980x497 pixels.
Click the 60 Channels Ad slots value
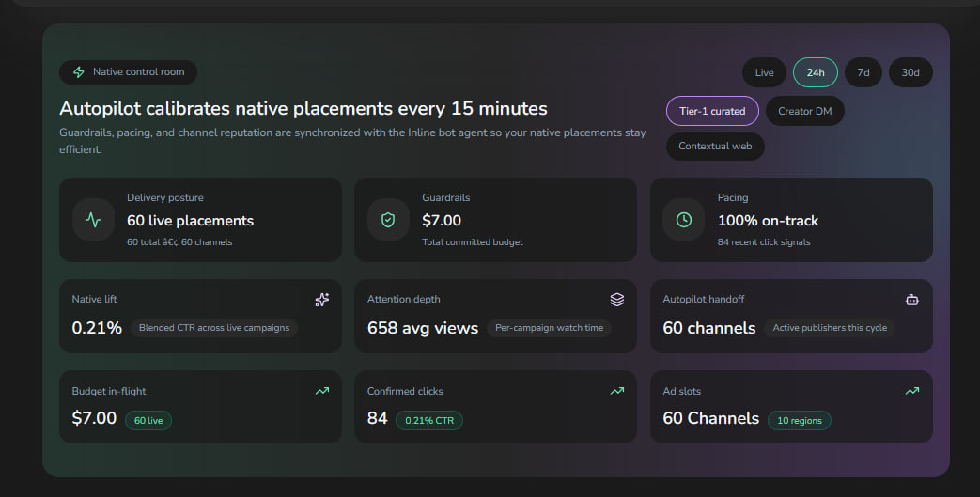pos(711,418)
